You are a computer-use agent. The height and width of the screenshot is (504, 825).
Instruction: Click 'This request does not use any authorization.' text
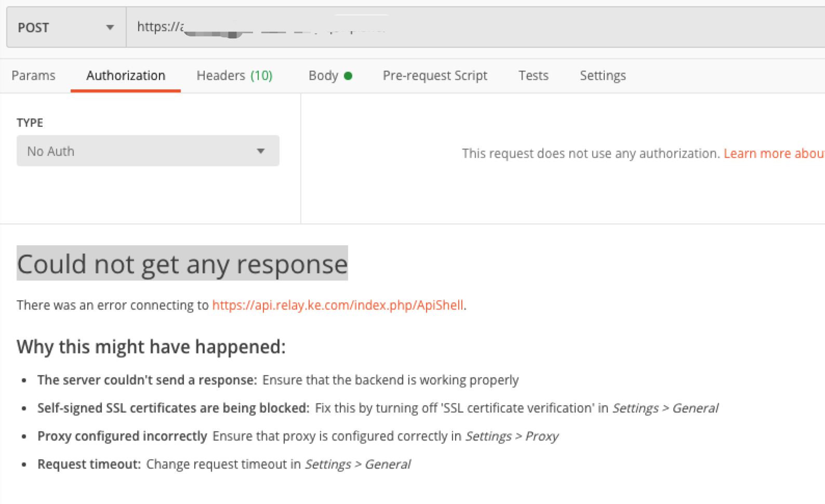tap(591, 153)
